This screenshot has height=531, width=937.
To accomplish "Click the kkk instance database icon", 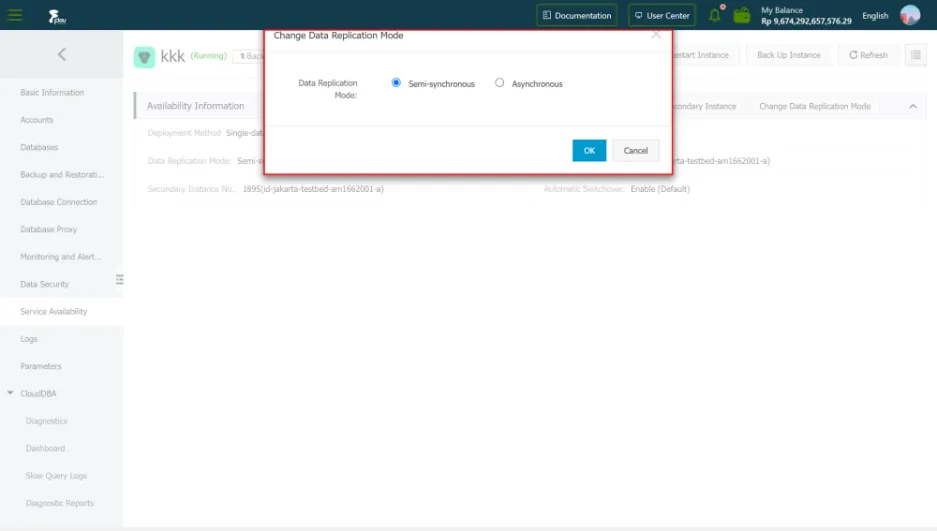I will click(x=144, y=57).
